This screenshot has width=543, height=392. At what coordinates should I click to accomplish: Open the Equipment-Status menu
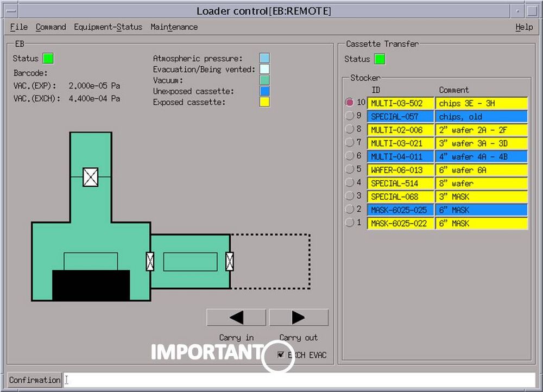click(x=108, y=27)
